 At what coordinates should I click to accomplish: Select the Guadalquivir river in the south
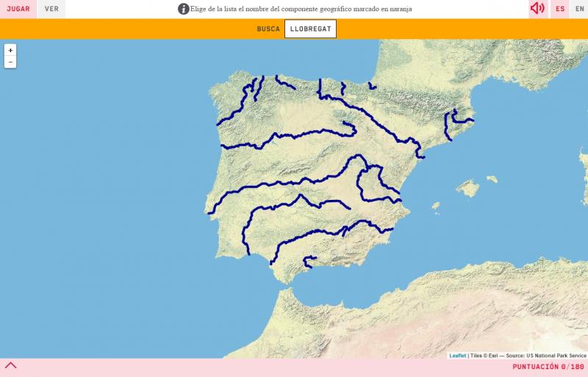coord(309,236)
